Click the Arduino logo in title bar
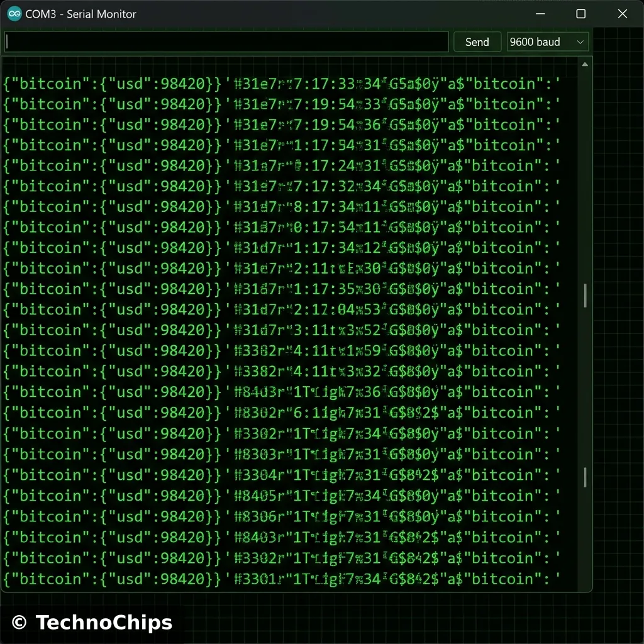Image resolution: width=644 pixels, height=644 pixels. (x=14, y=14)
